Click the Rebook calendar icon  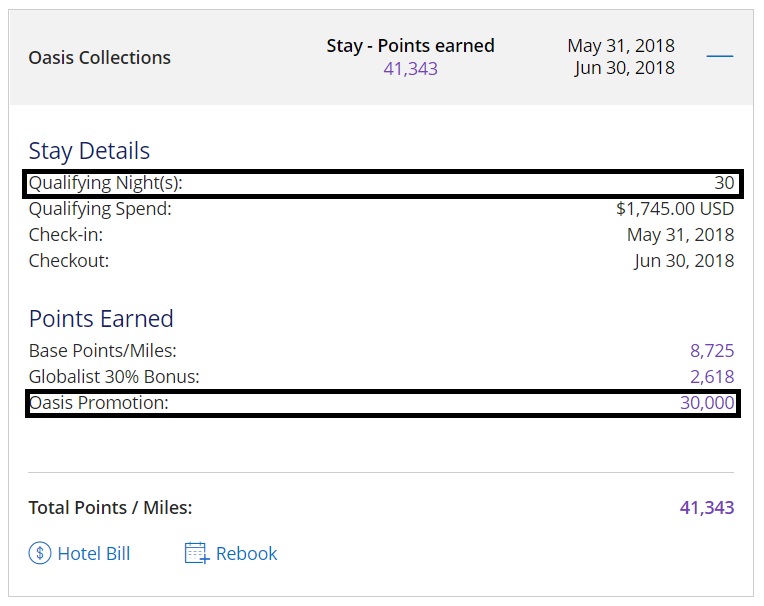(x=197, y=553)
